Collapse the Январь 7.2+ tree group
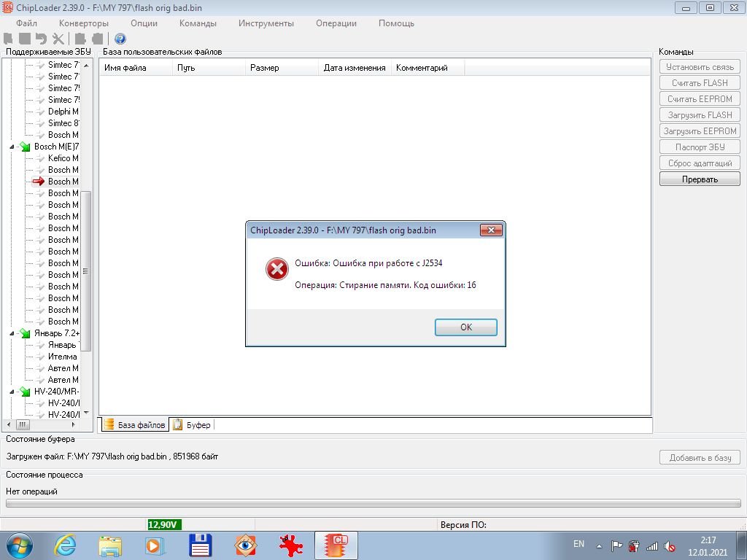Image resolution: width=747 pixels, height=560 pixels. coord(12,333)
